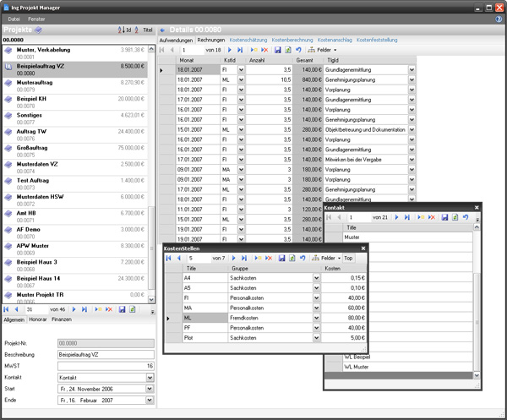Viewport: 507px width, 420px height.
Task: Open Kstld dropdown for first 18.01.2007 row
Action: click(x=241, y=70)
